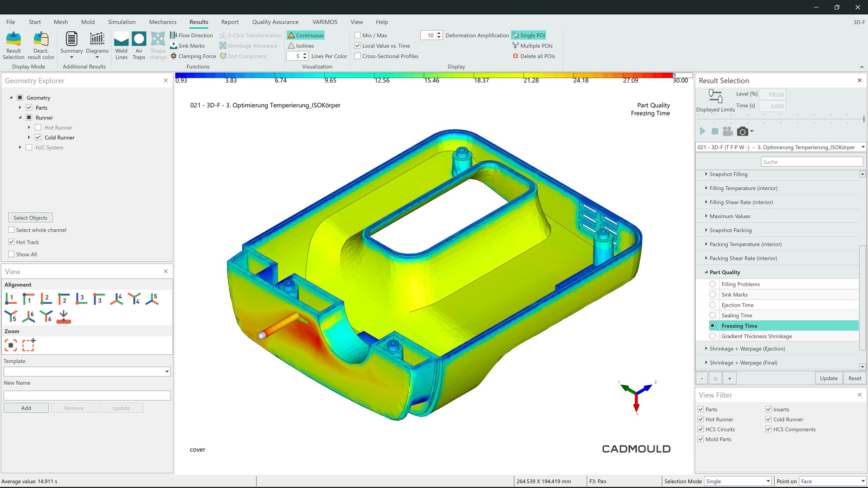Viewport: 868px width, 488px height.
Task: Click Delete all POIs
Action: (x=533, y=56)
